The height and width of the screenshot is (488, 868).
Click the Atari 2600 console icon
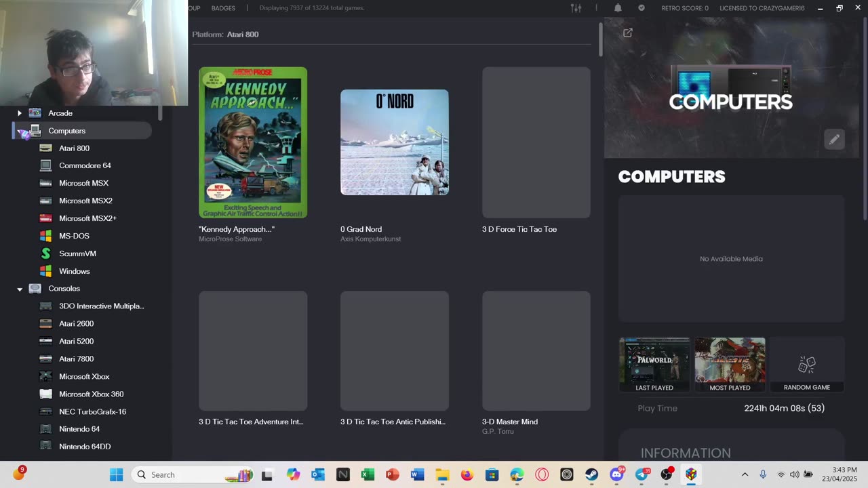45,324
